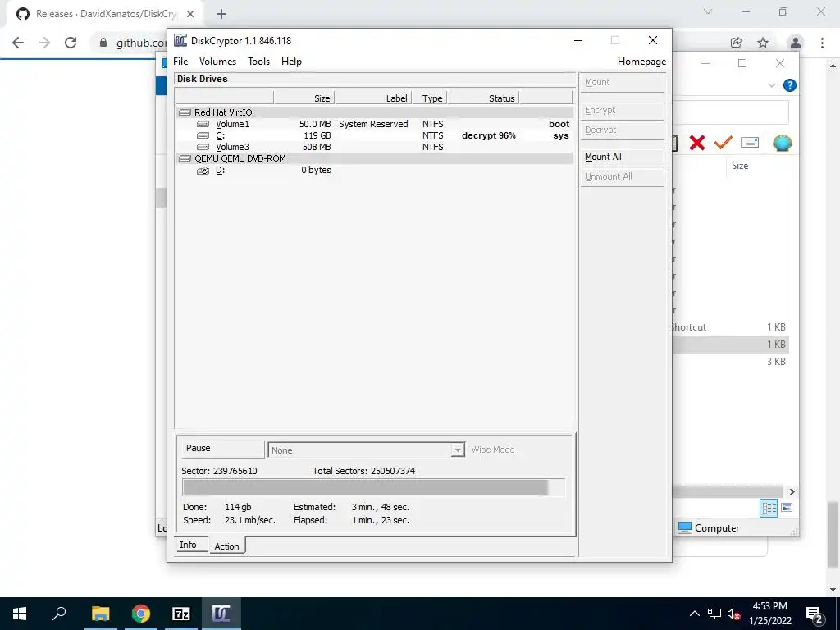Click the teal shell icon in background window
The width and height of the screenshot is (840, 630).
point(782,143)
